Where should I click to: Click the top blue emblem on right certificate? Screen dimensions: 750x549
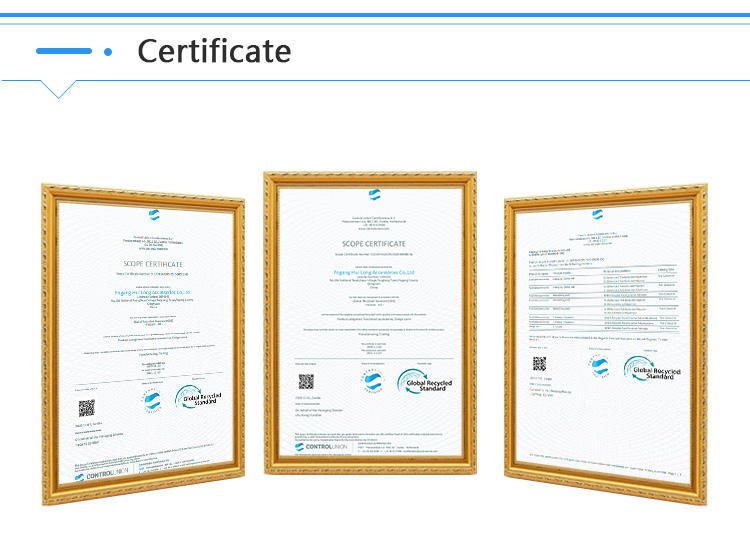coord(597,214)
